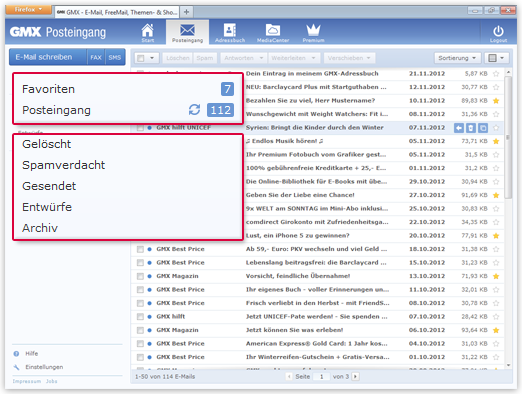522x394 pixels.
Task: Open the layout view dropdown
Action: (496, 58)
